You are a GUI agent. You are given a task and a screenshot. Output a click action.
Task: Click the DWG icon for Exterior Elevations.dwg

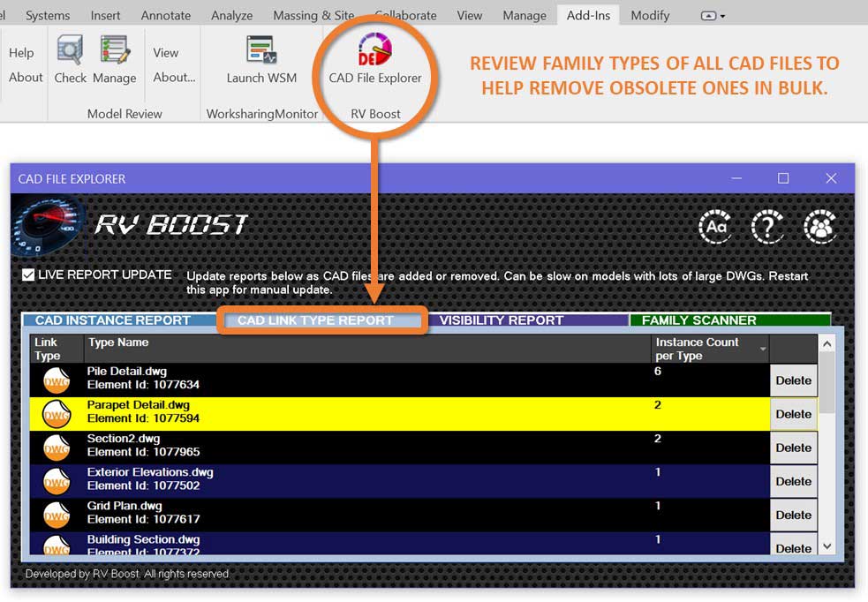click(x=57, y=481)
